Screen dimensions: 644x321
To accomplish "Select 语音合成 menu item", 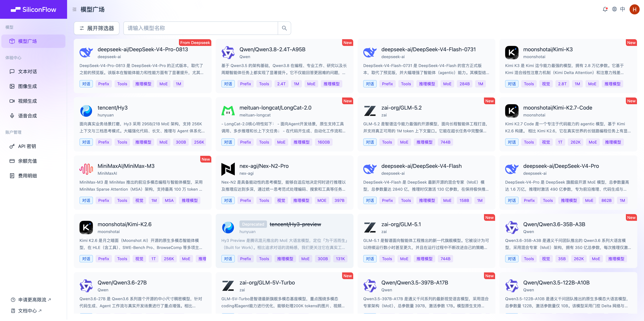I will pyautogui.click(x=34, y=116).
